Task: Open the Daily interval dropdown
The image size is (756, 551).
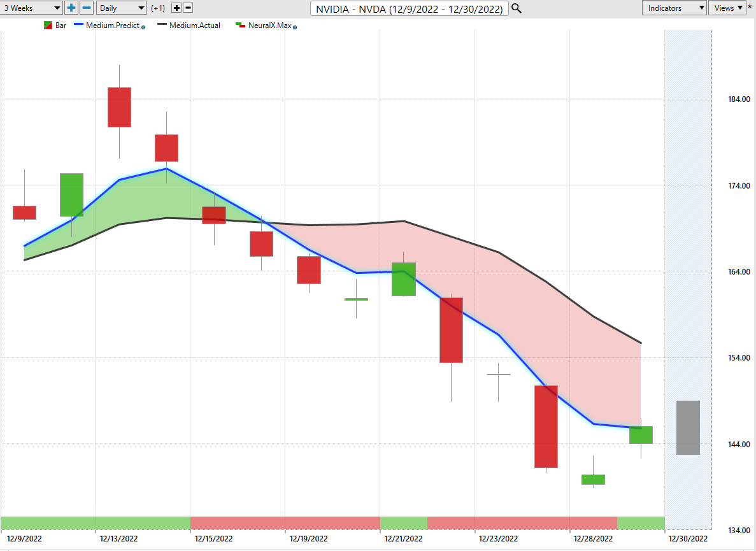Action: 122,8
